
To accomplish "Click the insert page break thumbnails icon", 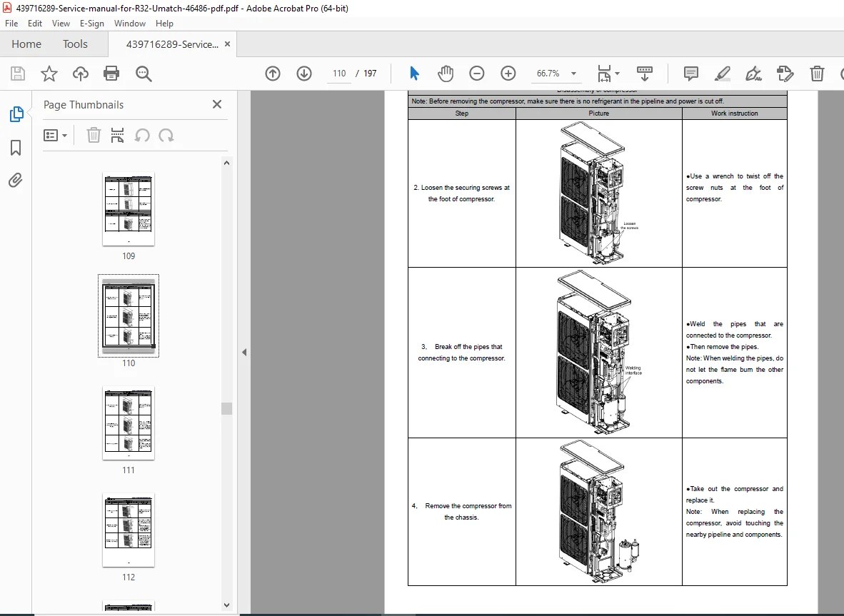I will [x=117, y=135].
